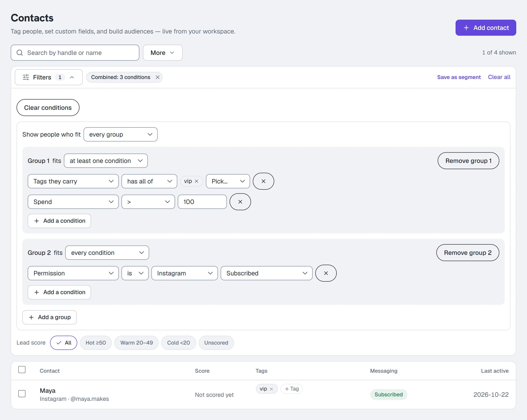This screenshot has height=420, width=527.
Task: Click the Maya contact name
Action: pyautogui.click(x=48, y=391)
